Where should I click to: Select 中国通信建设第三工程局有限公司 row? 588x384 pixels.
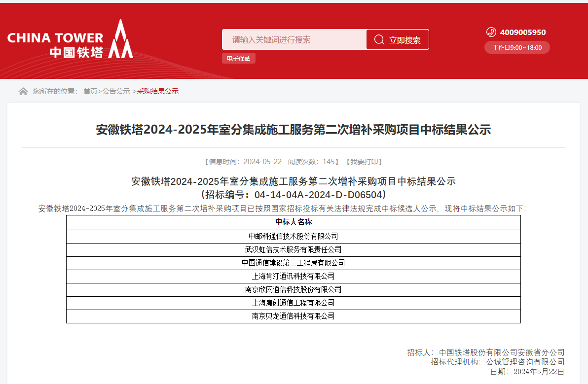tap(293, 263)
